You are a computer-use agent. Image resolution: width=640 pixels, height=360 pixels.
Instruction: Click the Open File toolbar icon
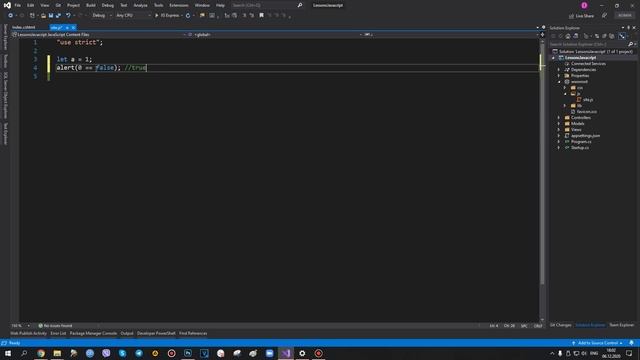(x=43, y=16)
